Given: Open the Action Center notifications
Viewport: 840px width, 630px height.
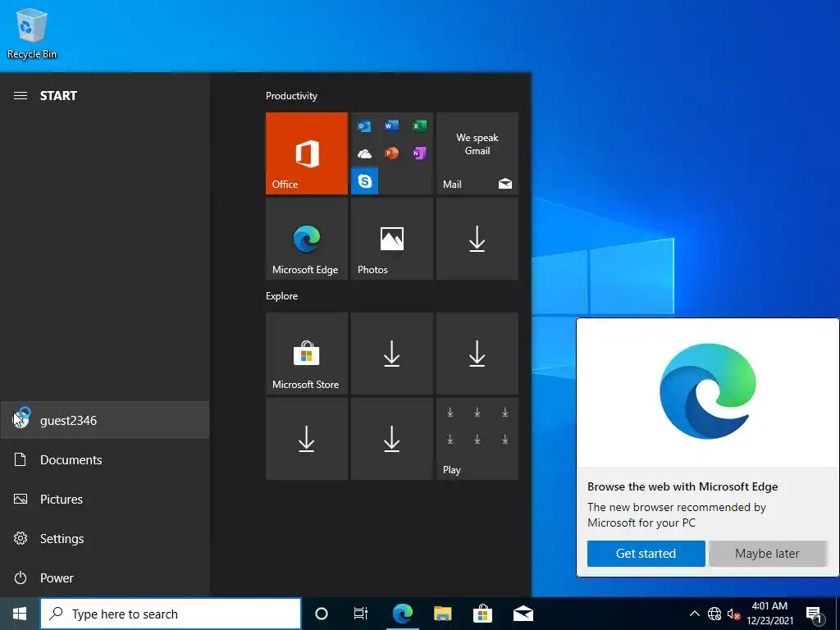Looking at the screenshot, I should tap(815, 615).
